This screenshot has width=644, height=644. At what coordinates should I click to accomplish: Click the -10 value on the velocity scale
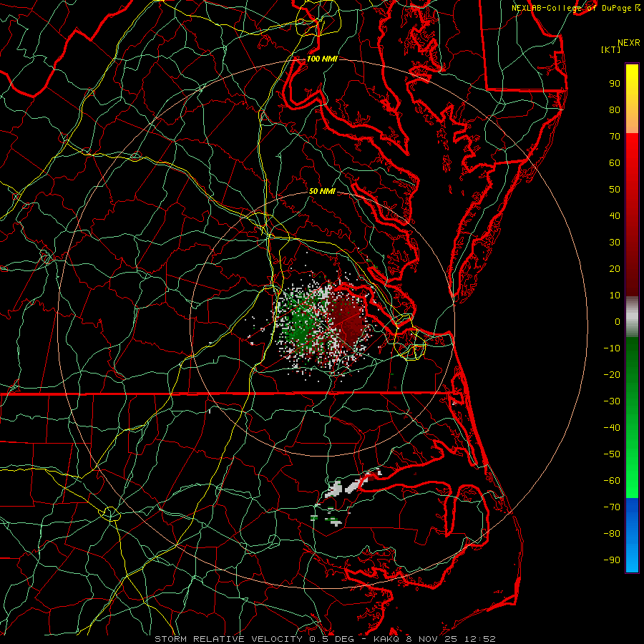point(612,348)
